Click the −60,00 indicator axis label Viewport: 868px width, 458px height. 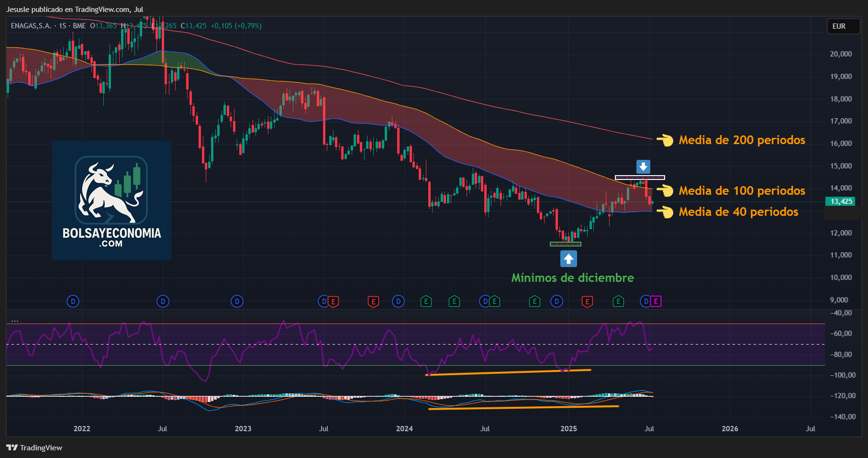(841, 334)
